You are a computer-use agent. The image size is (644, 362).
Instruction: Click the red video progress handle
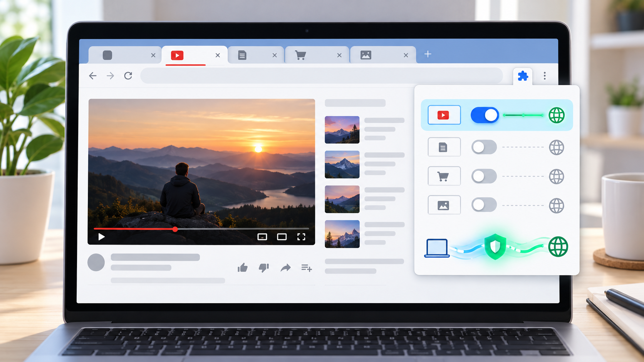click(175, 229)
